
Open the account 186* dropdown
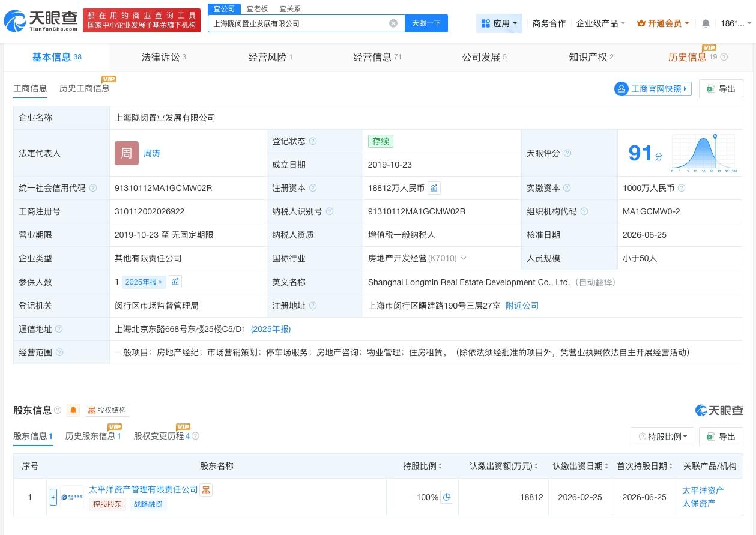735,23
